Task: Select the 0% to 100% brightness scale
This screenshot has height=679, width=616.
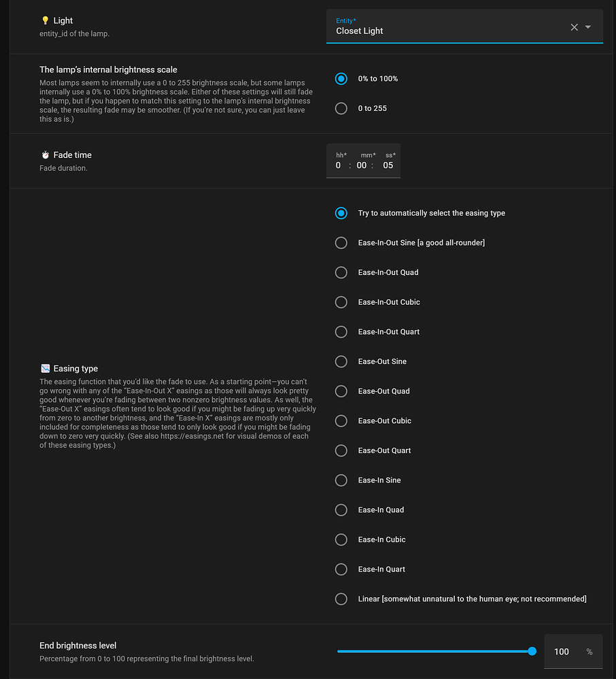Action: click(341, 79)
